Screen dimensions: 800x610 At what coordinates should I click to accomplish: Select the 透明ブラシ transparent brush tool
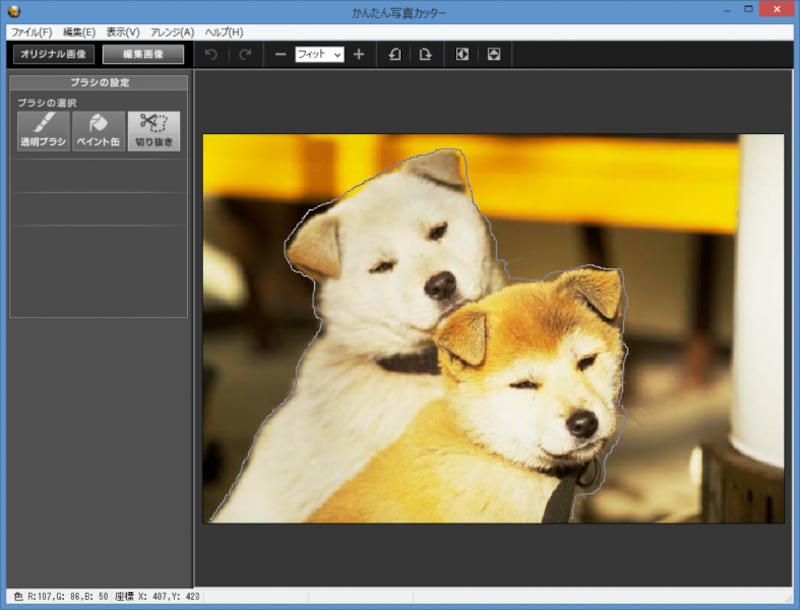click(43, 130)
